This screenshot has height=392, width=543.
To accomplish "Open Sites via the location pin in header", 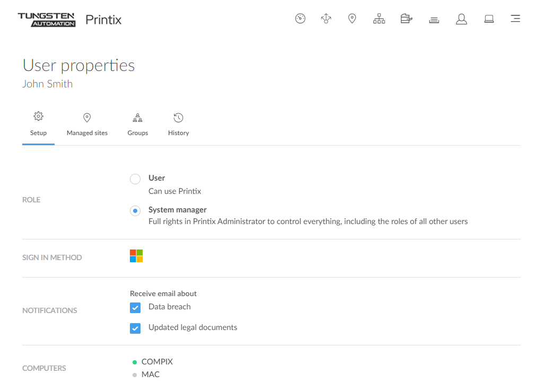I will click(x=352, y=19).
